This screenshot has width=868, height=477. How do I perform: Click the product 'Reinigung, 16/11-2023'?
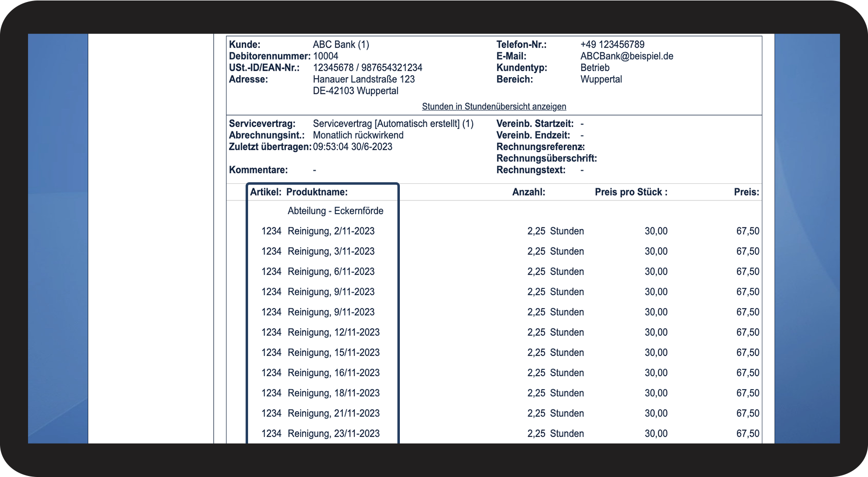334,373
